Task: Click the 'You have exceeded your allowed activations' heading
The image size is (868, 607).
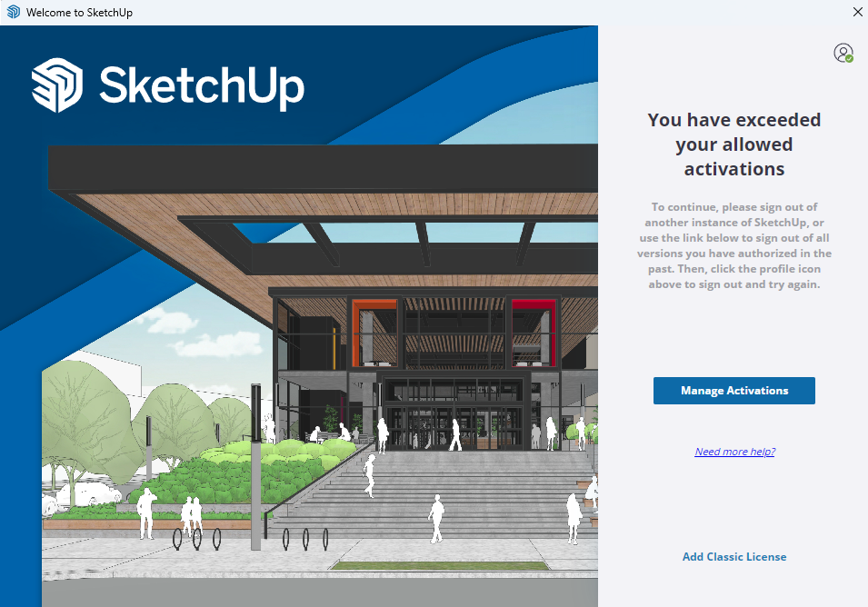Action: [734, 144]
